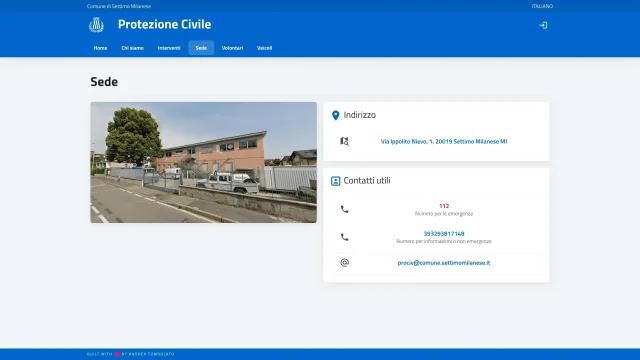Call emergency number 112 link
Image resolution: width=640 pixels, height=360 pixels.
444,206
